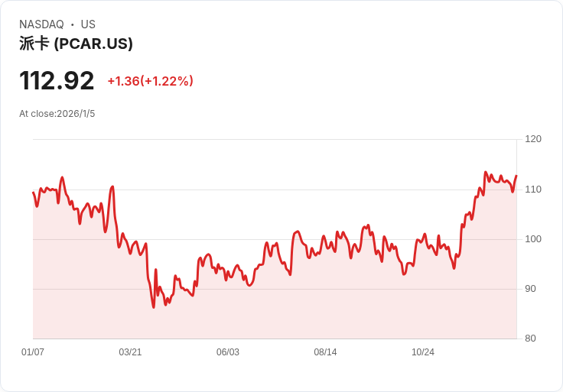Click the chart line's rightmost end point

tap(516, 176)
